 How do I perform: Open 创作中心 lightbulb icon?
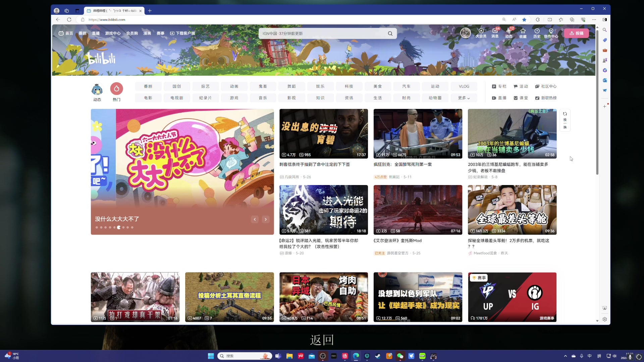point(551,33)
